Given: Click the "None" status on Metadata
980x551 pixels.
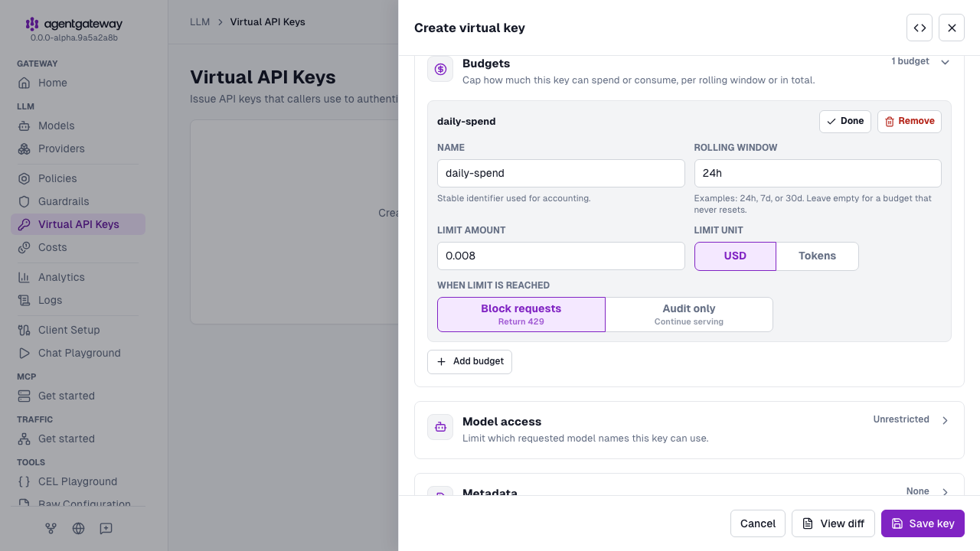Looking at the screenshot, I should [918, 491].
